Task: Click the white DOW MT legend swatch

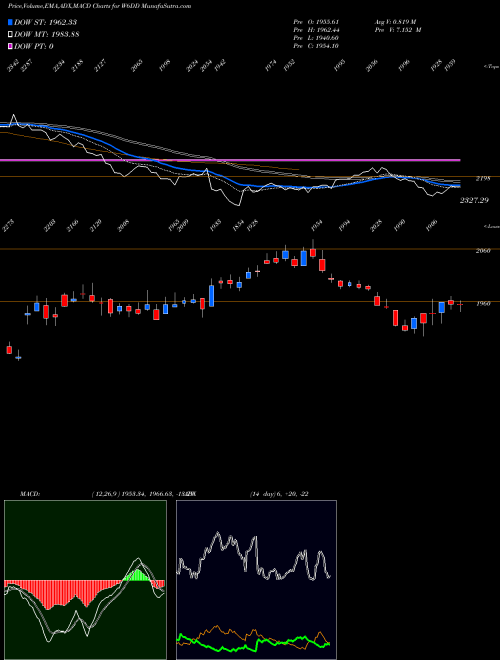Action: (11, 34)
